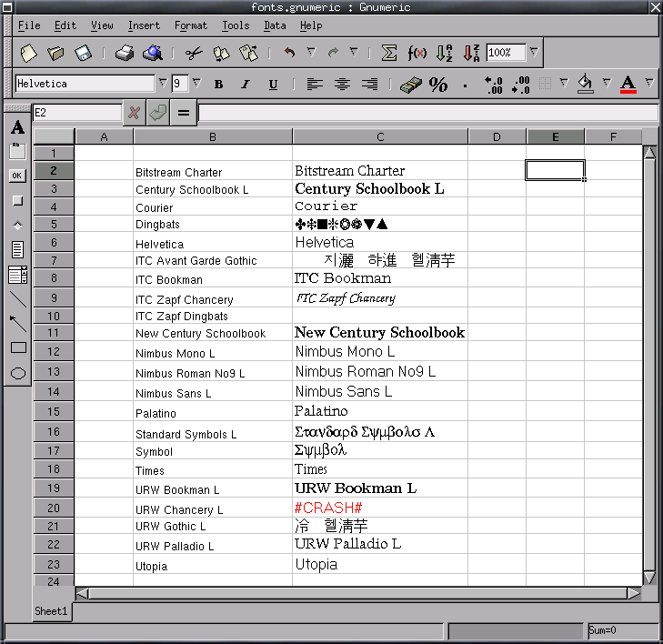Select the list object tool

17,249
